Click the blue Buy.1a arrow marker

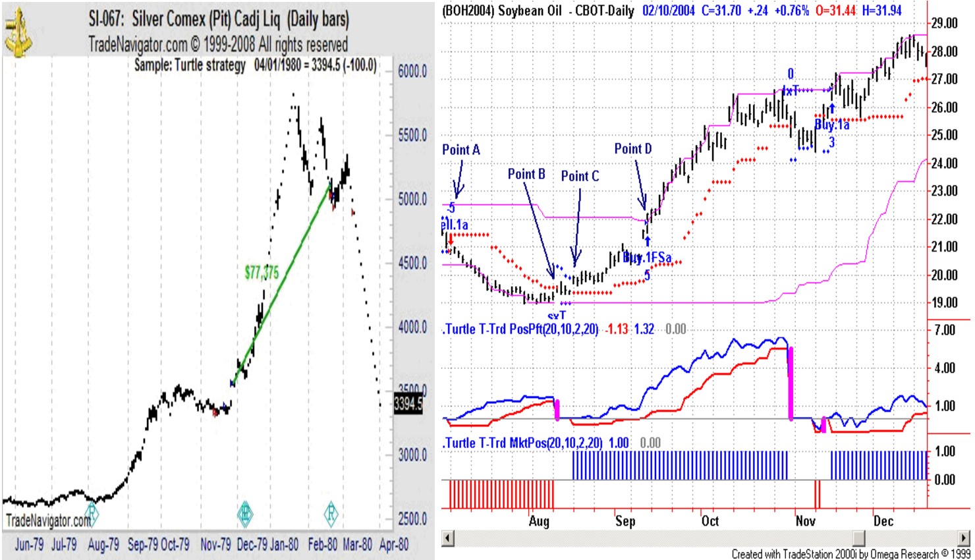click(831, 109)
